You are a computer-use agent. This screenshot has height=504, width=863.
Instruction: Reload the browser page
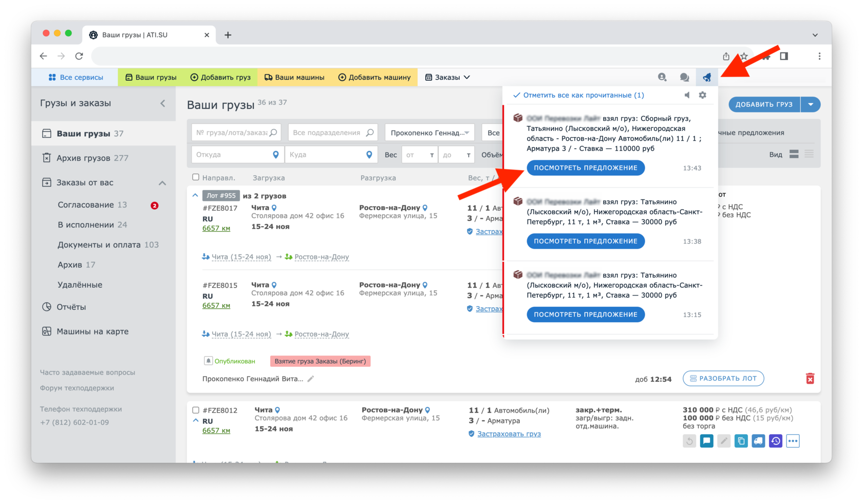79,56
